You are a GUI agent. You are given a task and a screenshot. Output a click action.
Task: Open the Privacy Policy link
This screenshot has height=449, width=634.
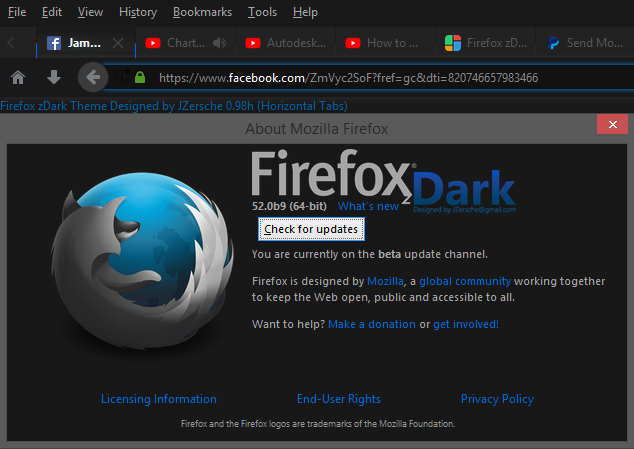pyautogui.click(x=497, y=399)
